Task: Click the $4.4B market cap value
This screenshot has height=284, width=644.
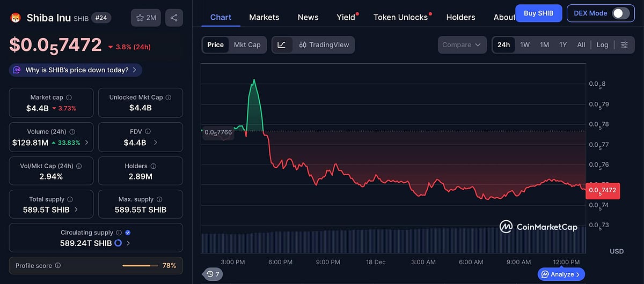Action: [37, 108]
